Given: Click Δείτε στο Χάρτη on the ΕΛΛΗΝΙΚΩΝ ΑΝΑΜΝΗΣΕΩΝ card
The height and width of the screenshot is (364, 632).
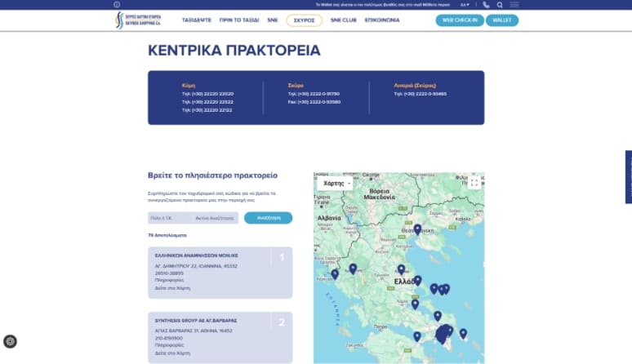Looking at the screenshot, I should click(x=172, y=288).
